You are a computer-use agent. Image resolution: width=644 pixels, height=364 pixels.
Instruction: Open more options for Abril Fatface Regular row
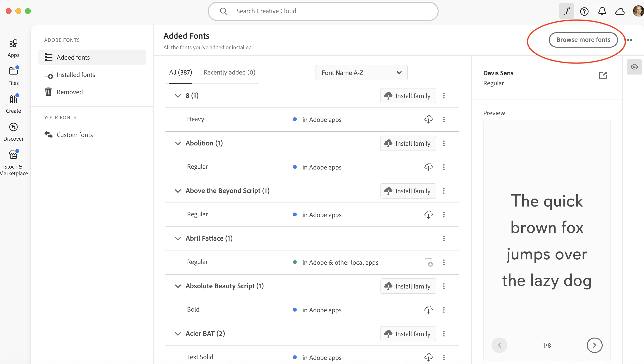pyautogui.click(x=444, y=262)
